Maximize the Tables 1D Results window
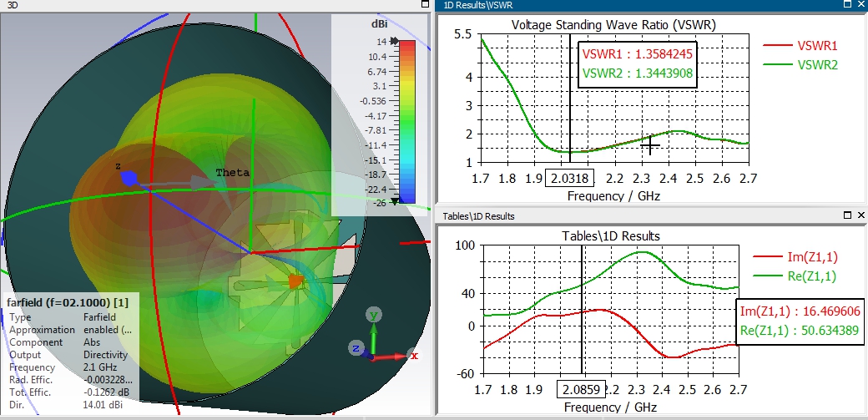The image size is (868, 420). (847, 215)
